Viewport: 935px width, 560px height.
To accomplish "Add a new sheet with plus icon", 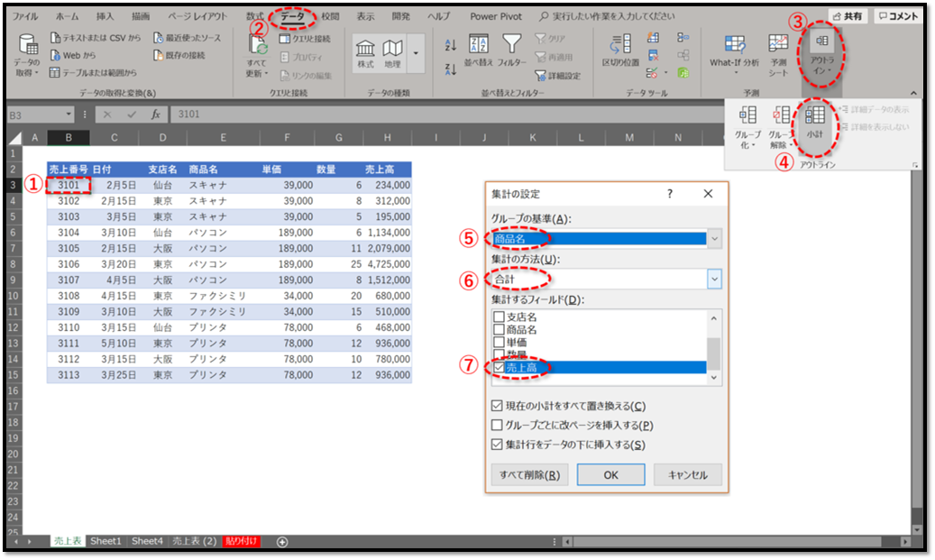I will pos(282,541).
